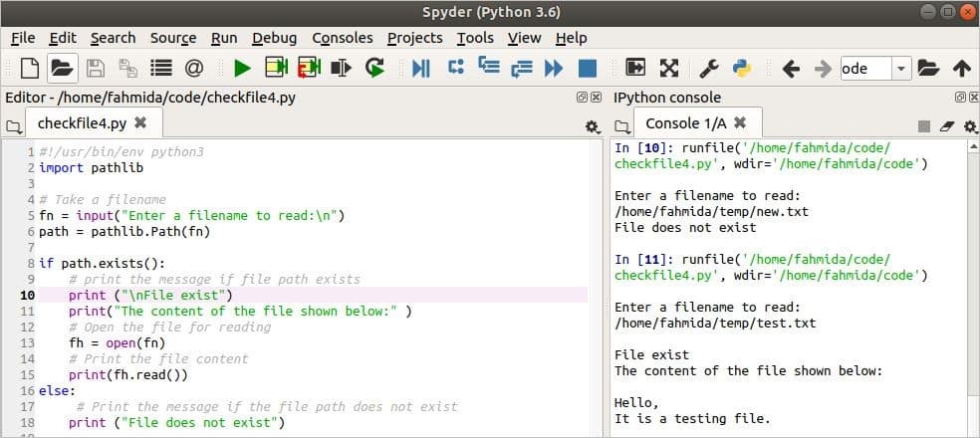The width and height of the screenshot is (980, 438).
Task: Browse console tabs button
Action: click(621, 126)
